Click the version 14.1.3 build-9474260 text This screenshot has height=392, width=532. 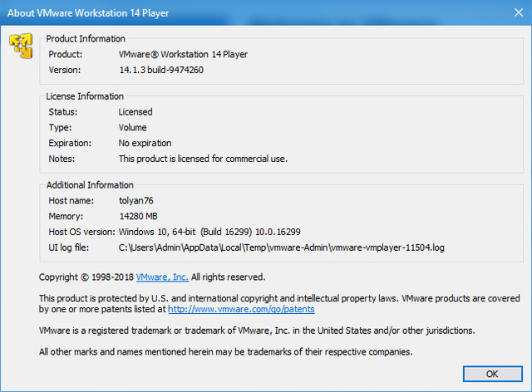click(161, 70)
